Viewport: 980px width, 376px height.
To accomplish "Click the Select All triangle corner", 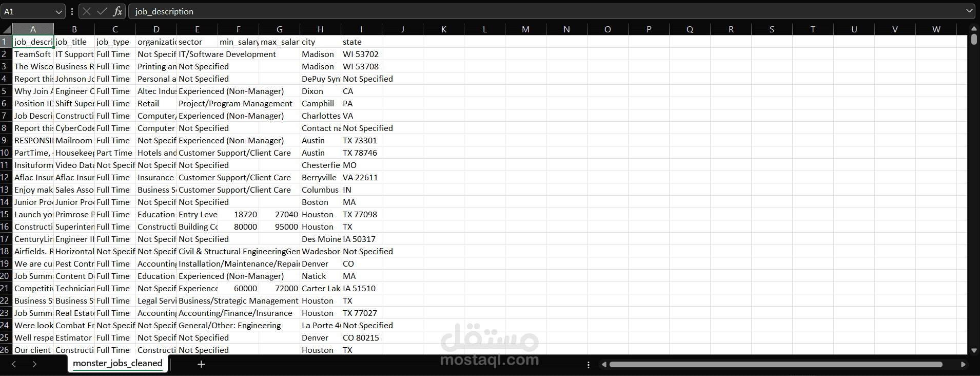I will [6, 29].
